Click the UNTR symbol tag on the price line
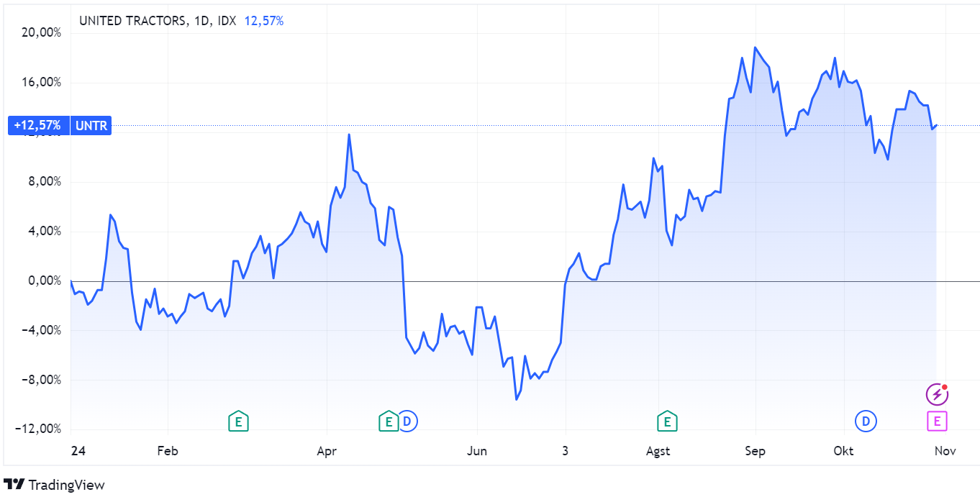Screen dimensions: 980x497 pyautogui.click(x=91, y=126)
